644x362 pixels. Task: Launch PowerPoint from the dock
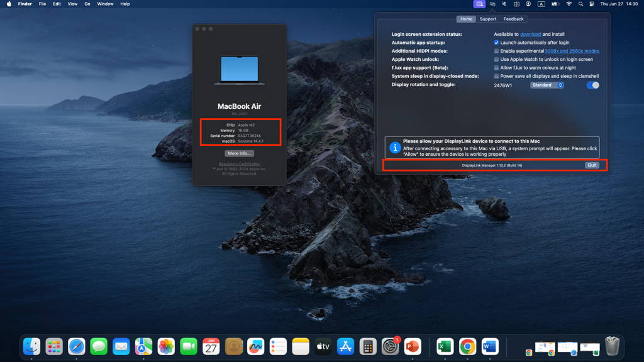pos(413,346)
